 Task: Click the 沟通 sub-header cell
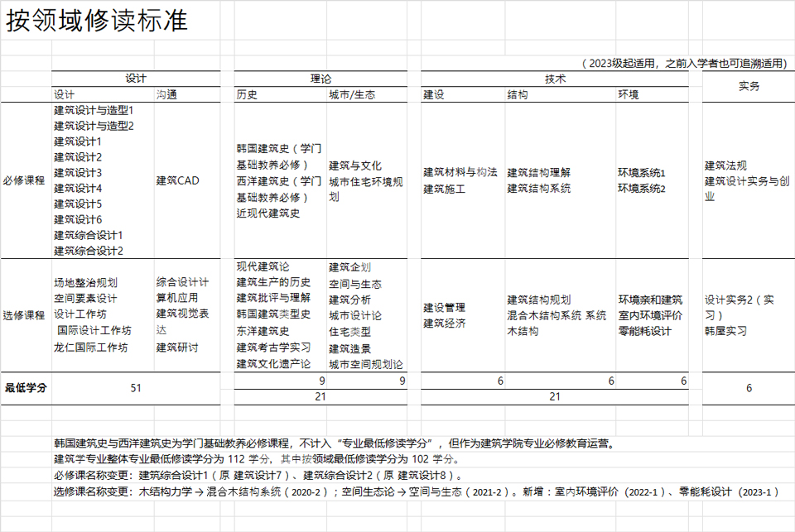(165, 95)
